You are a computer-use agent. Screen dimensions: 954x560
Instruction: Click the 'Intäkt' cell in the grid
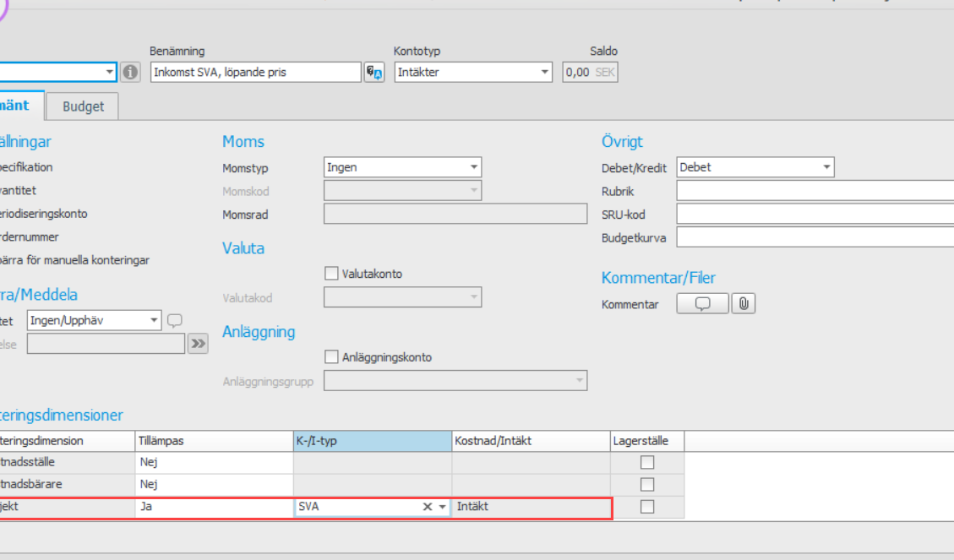(x=532, y=507)
